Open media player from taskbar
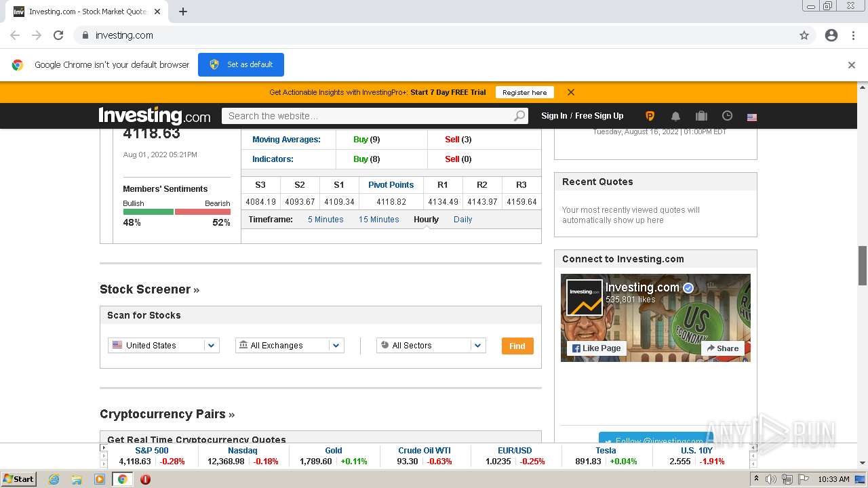868x488 pixels. click(x=100, y=479)
